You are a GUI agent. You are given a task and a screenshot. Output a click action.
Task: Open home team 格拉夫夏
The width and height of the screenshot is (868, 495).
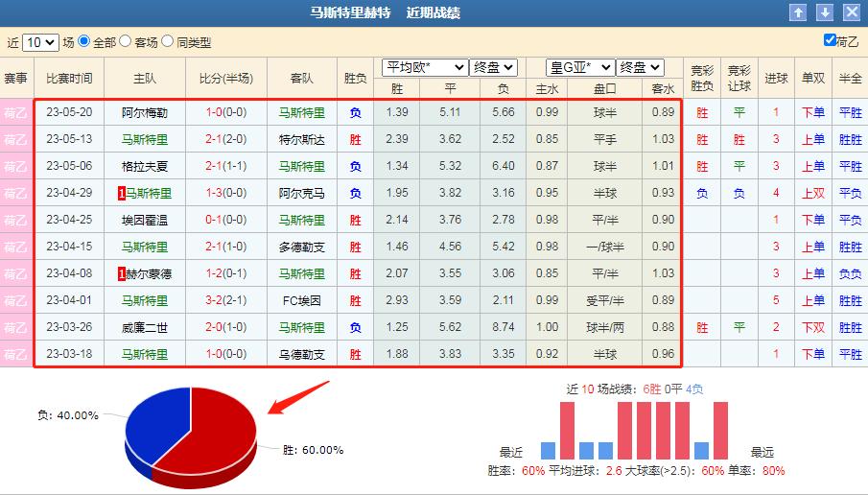(145, 166)
